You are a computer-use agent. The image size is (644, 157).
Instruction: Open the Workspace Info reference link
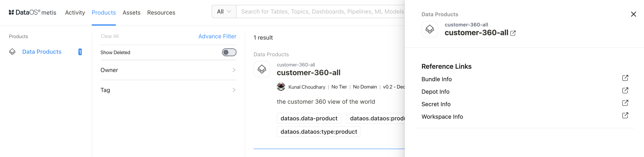[x=442, y=117]
